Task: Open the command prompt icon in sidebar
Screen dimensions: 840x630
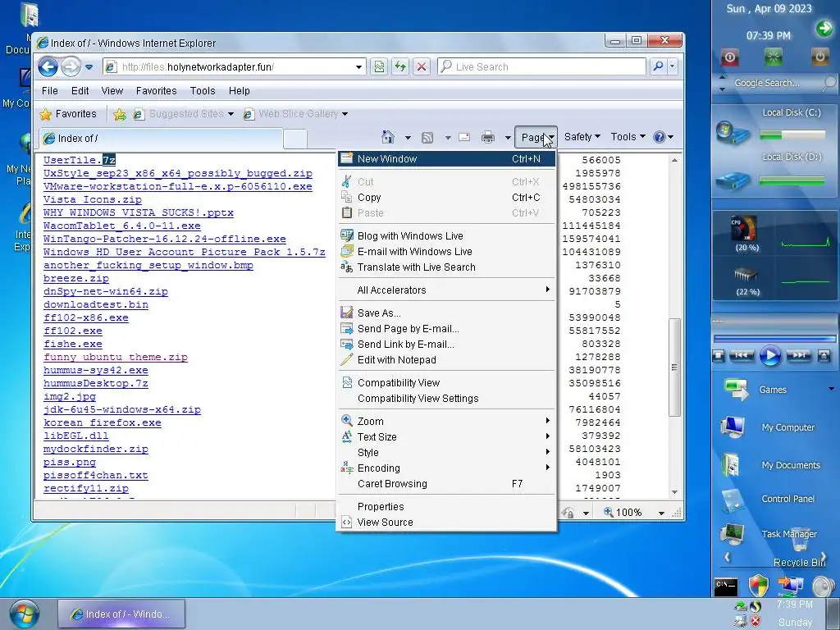Action: 726,587
